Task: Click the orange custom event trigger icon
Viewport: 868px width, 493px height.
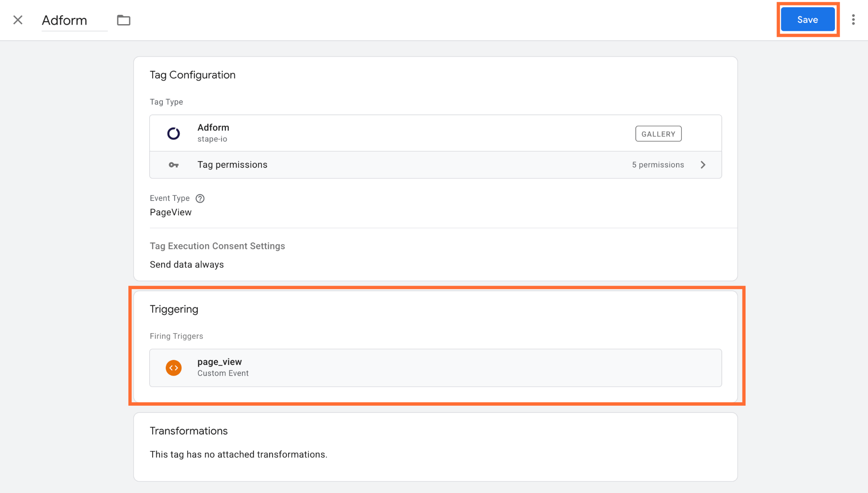Action: [173, 368]
